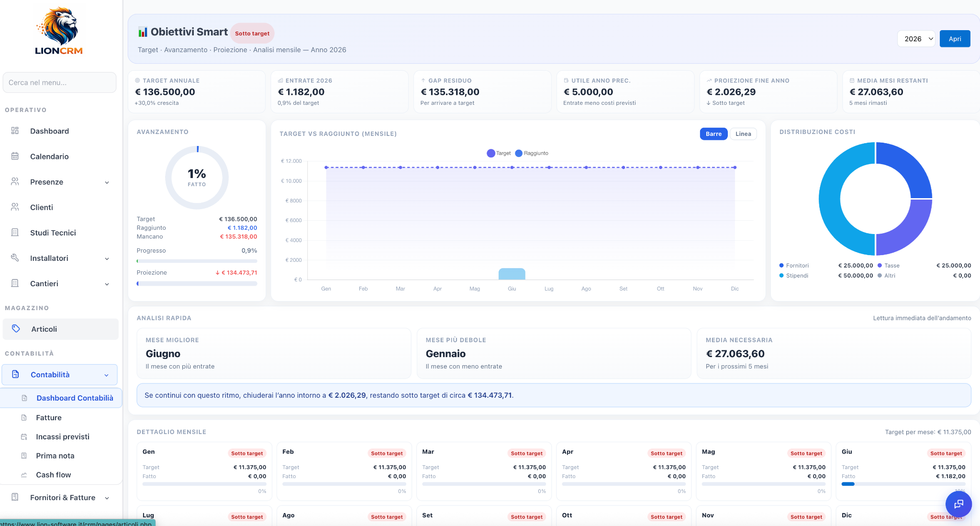980x526 pixels.
Task: Click the blue Apri button
Action: pyautogui.click(x=955, y=39)
